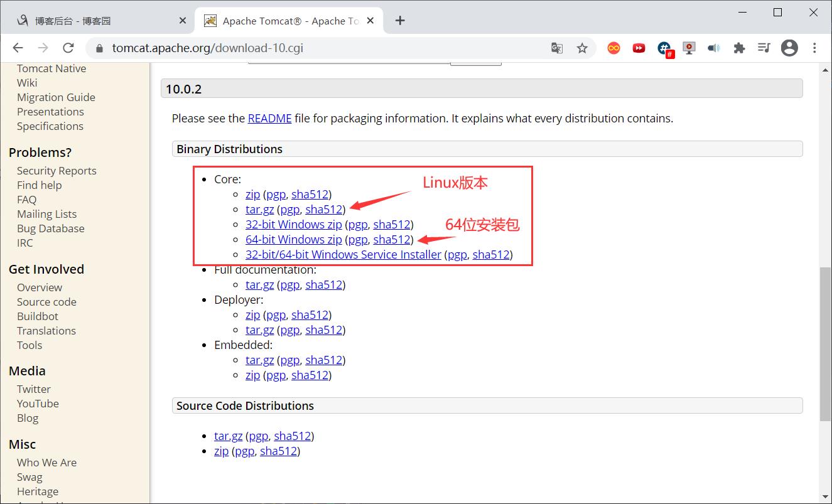The width and height of the screenshot is (832, 504).
Task: Open Find help link
Action: pos(40,185)
